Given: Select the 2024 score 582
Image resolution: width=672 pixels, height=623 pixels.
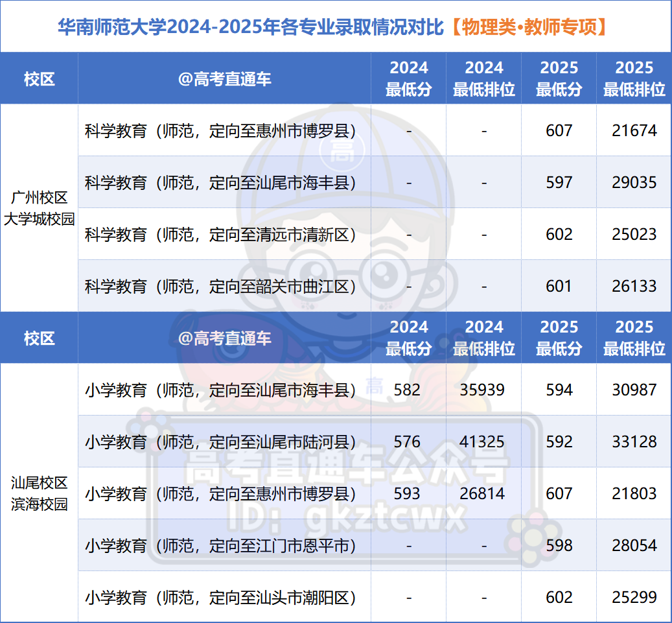Looking at the screenshot, I should (407, 390).
